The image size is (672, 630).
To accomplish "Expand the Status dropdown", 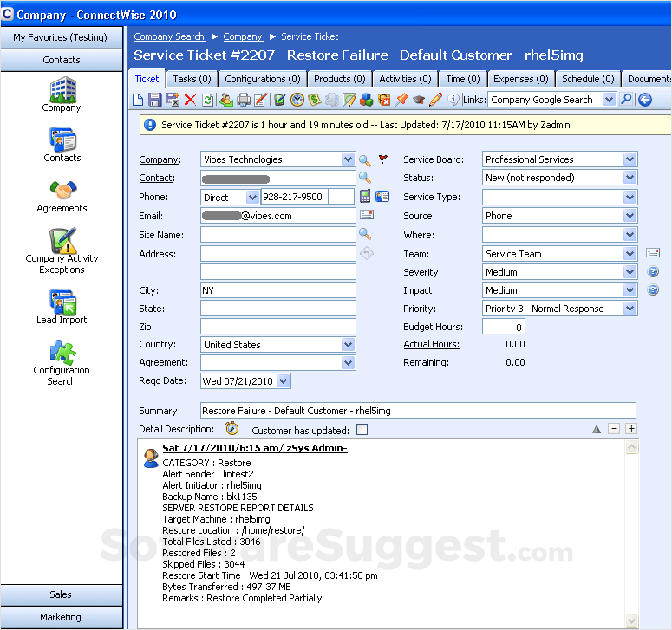I will 630,178.
